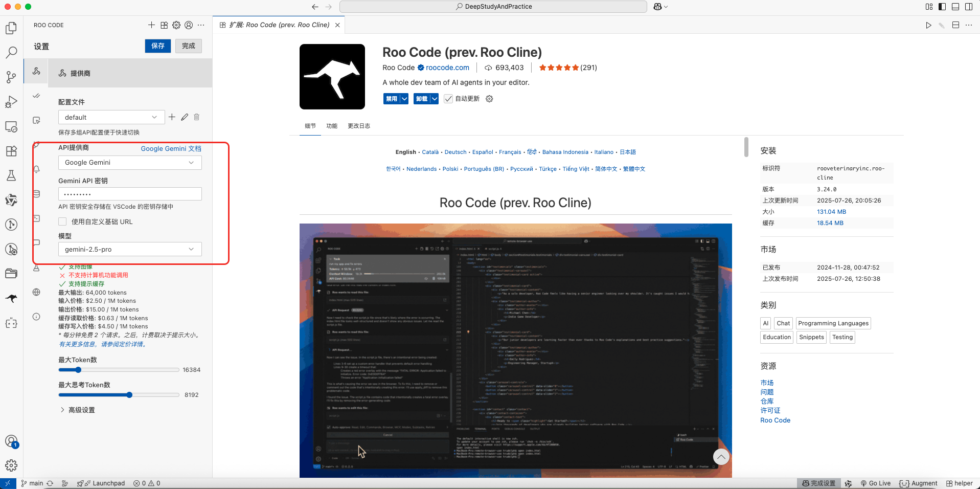Select the browser settings section icon

(x=36, y=120)
